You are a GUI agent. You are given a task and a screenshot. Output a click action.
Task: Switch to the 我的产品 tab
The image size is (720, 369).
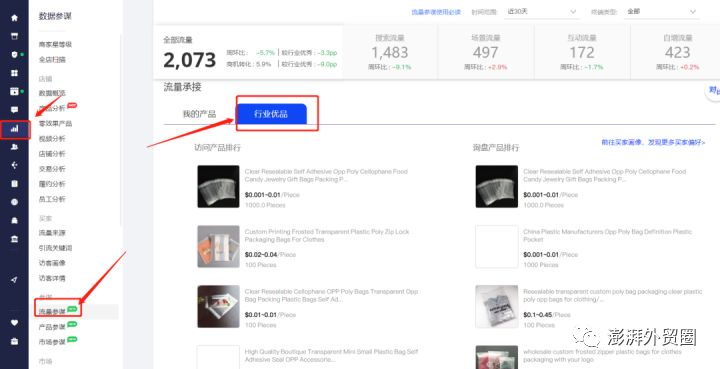click(199, 114)
